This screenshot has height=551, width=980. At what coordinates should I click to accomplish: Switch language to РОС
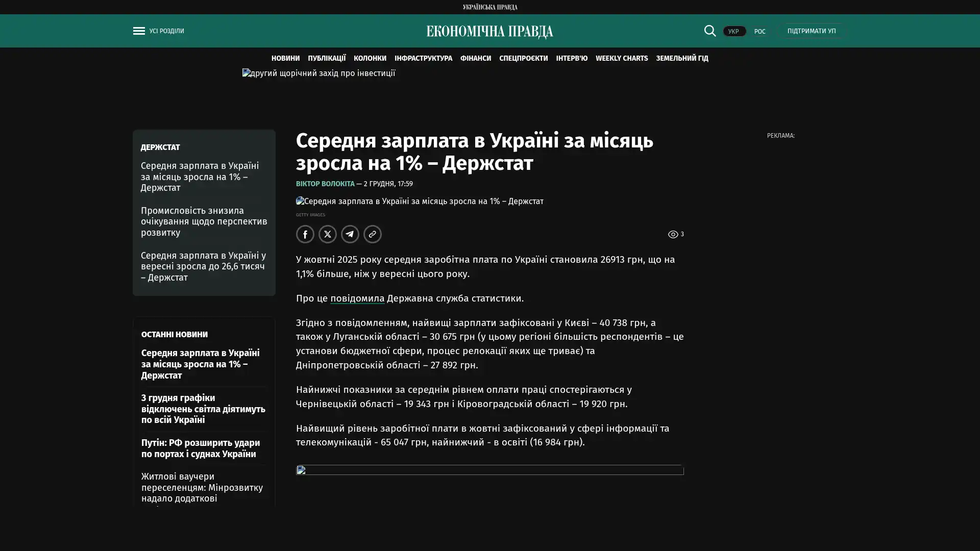point(759,32)
